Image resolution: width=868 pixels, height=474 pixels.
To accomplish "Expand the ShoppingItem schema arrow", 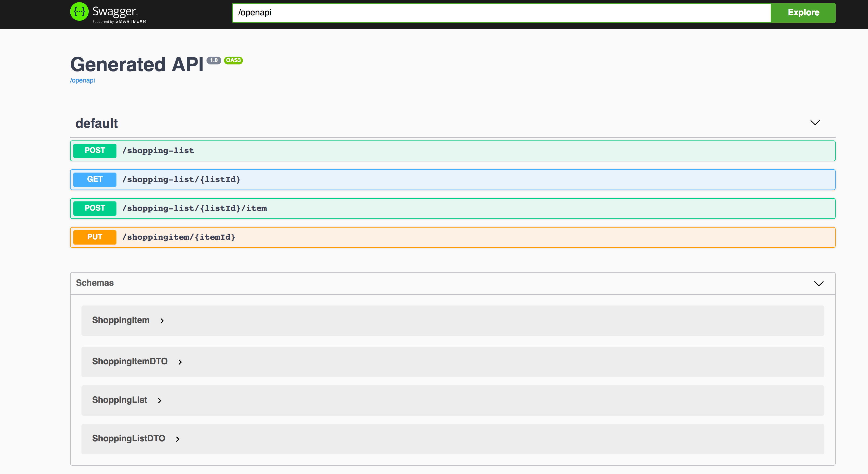I will [162, 321].
